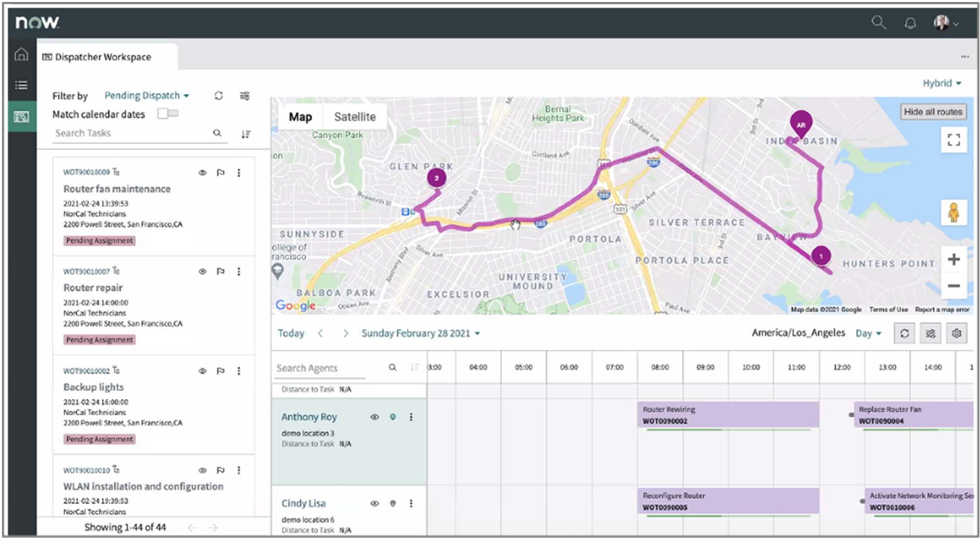
Task: Click the task sort order icon
Action: pyautogui.click(x=245, y=134)
